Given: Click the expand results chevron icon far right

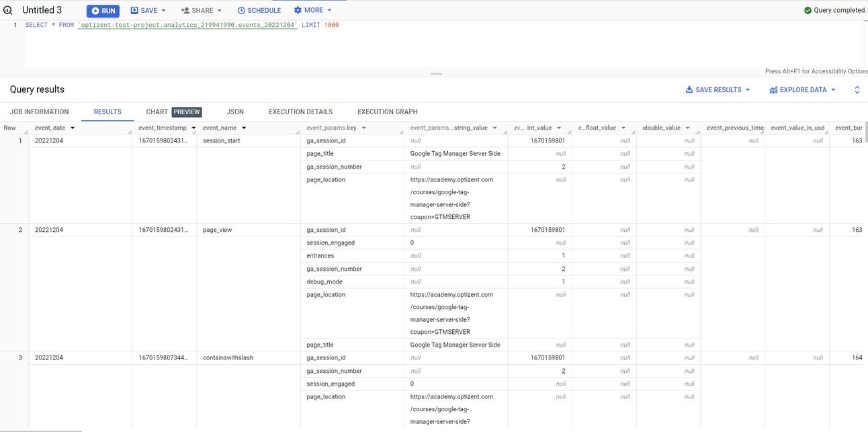Looking at the screenshot, I should (856, 88).
